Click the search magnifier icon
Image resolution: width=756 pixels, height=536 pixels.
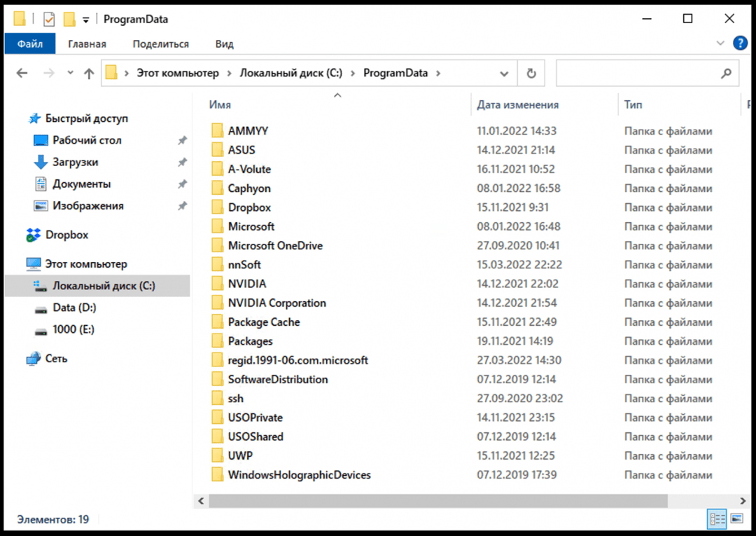tap(726, 74)
